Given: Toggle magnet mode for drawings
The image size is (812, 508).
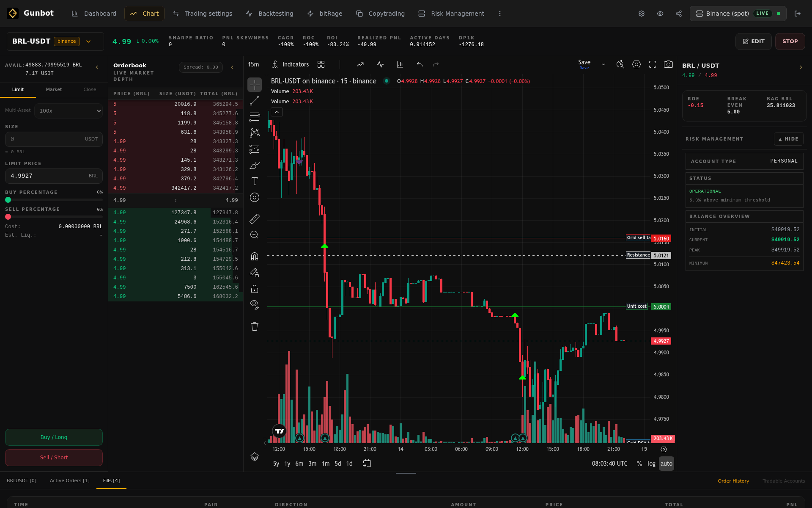Looking at the screenshot, I should (x=255, y=257).
